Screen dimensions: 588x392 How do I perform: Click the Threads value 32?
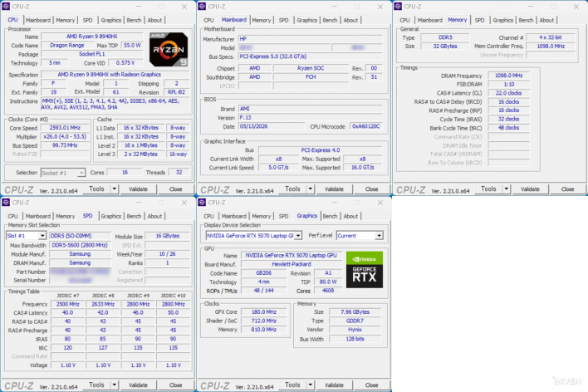click(x=179, y=172)
